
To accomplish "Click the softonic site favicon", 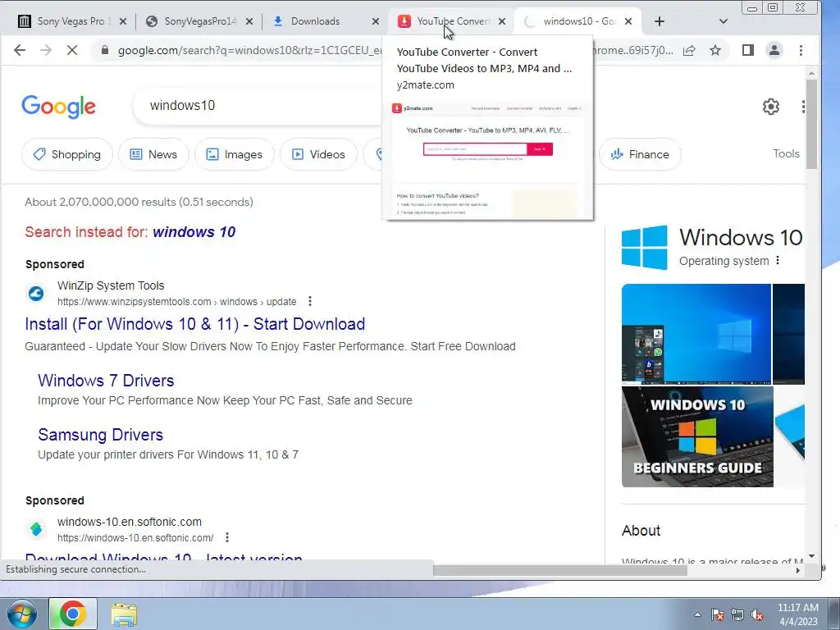I will point(36,529).
